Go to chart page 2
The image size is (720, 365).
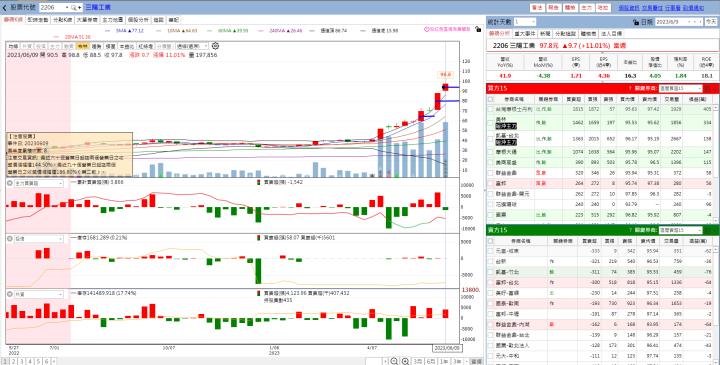click(x=13, y=361)
